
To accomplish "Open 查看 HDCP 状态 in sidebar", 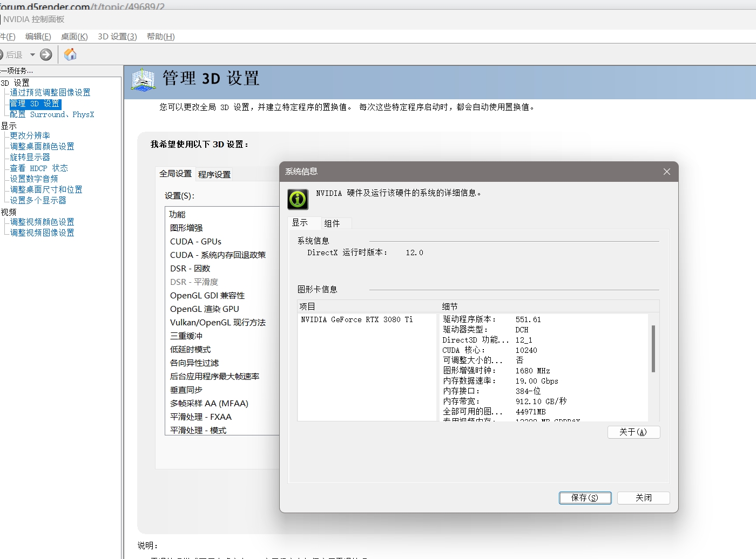I will pyautogui.click(x=39, y=168).
